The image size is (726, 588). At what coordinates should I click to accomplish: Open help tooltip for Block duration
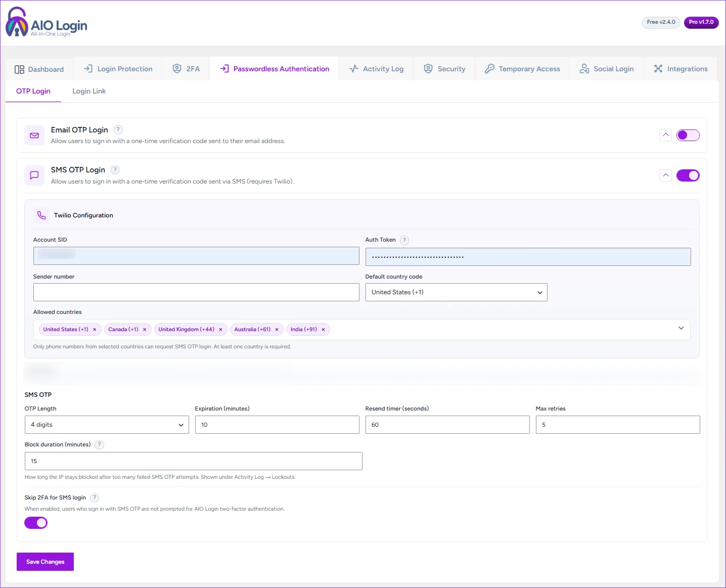(100, 445)
